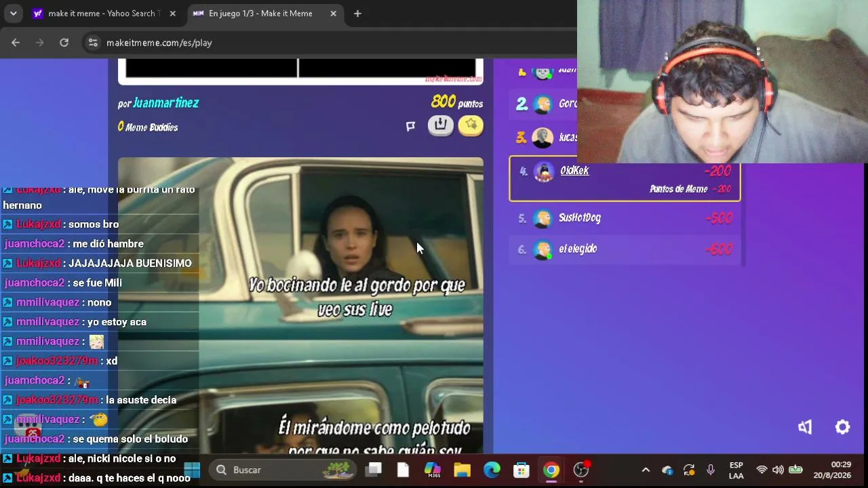This screenshot has width=868, height=488.
Task: Click chat message 'se quema solo el boludo'
Action: tap(130, 439)
